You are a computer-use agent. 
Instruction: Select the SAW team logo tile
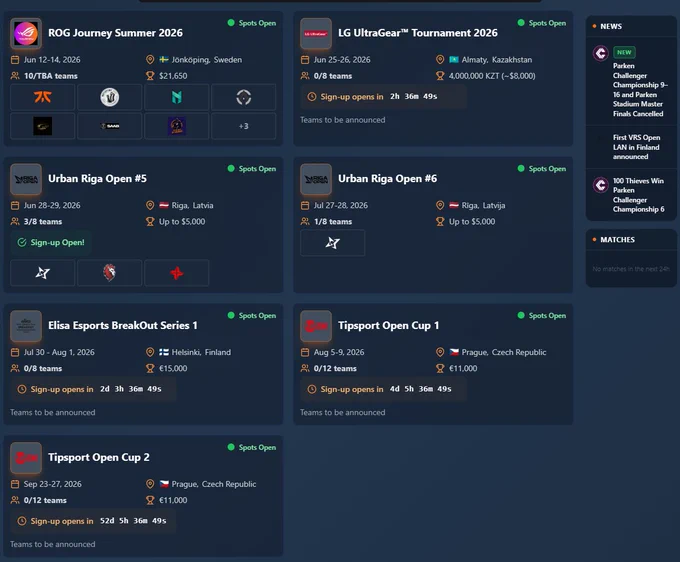[110, 126]
